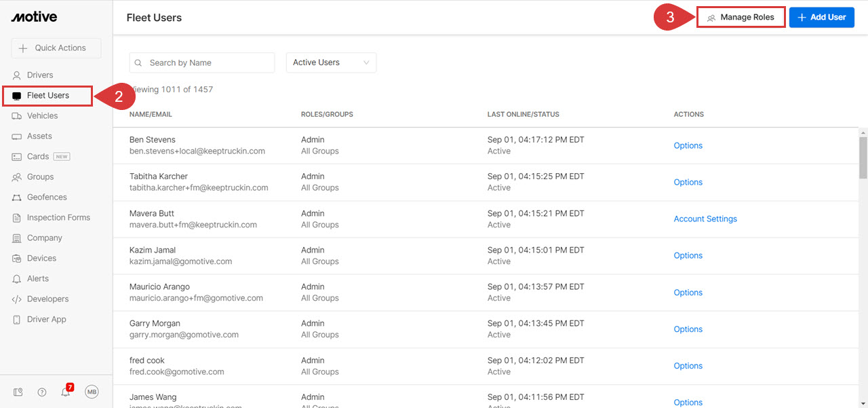
Task: Open Developers from the sidebar
Action: point(47,299)
